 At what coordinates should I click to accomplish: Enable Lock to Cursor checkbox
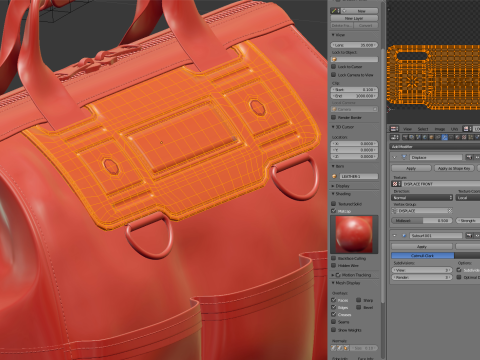333,67
